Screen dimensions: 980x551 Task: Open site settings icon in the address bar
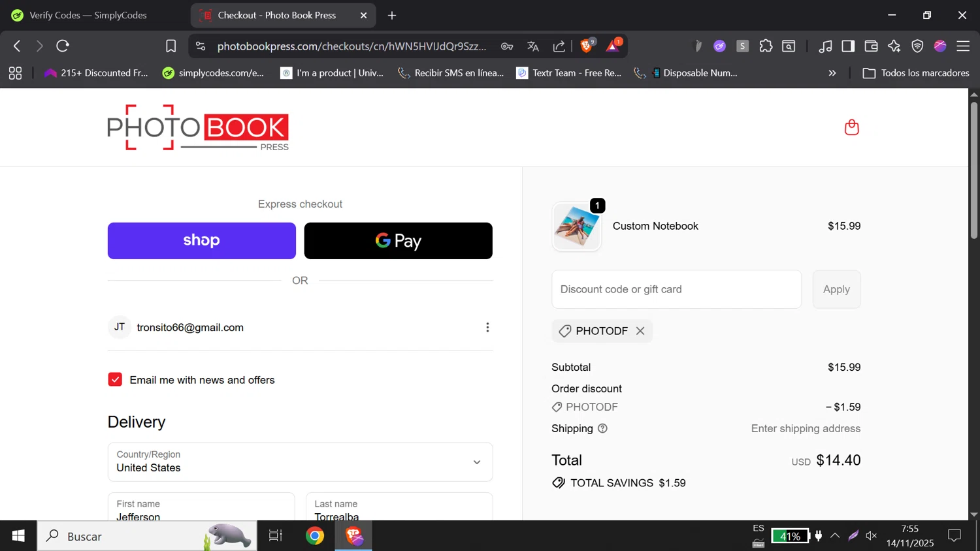point(201,46)
